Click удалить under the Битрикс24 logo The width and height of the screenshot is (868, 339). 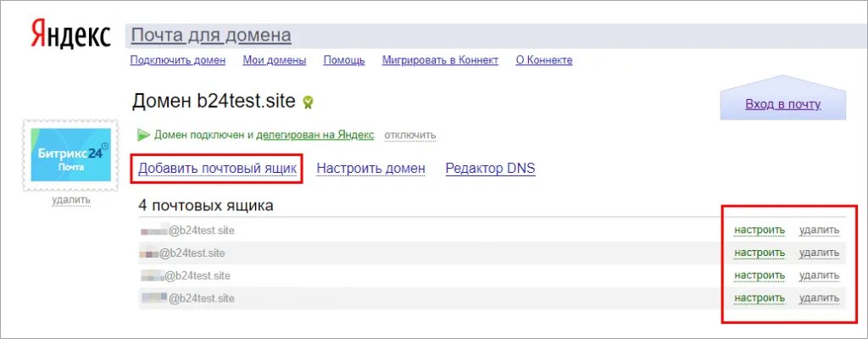tap(71, 200)
